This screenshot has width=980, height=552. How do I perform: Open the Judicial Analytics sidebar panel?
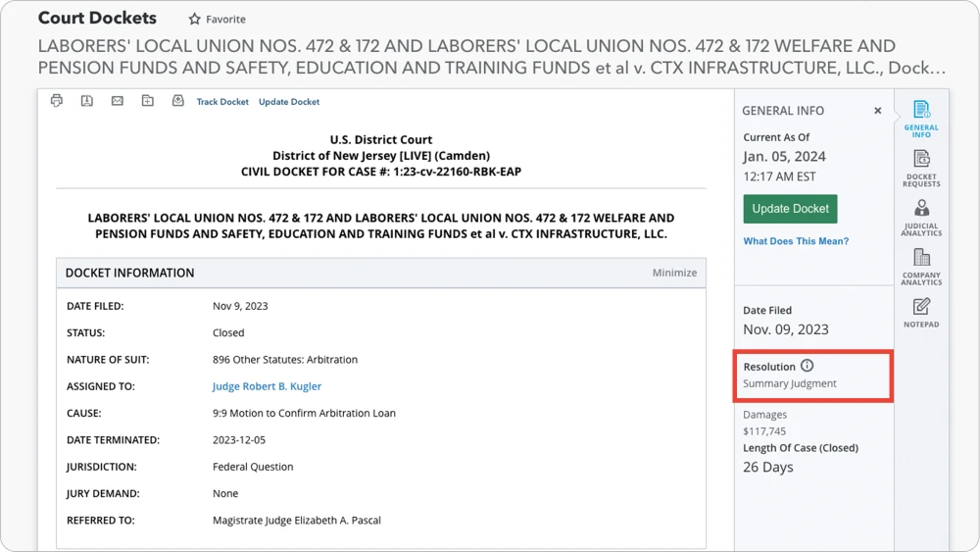921,217
